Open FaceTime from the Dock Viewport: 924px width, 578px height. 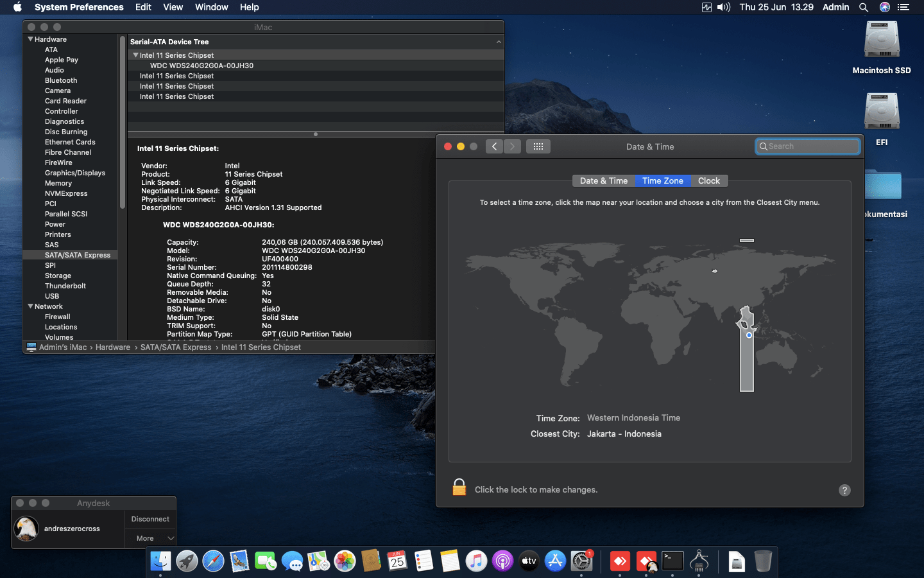[266, 561]
